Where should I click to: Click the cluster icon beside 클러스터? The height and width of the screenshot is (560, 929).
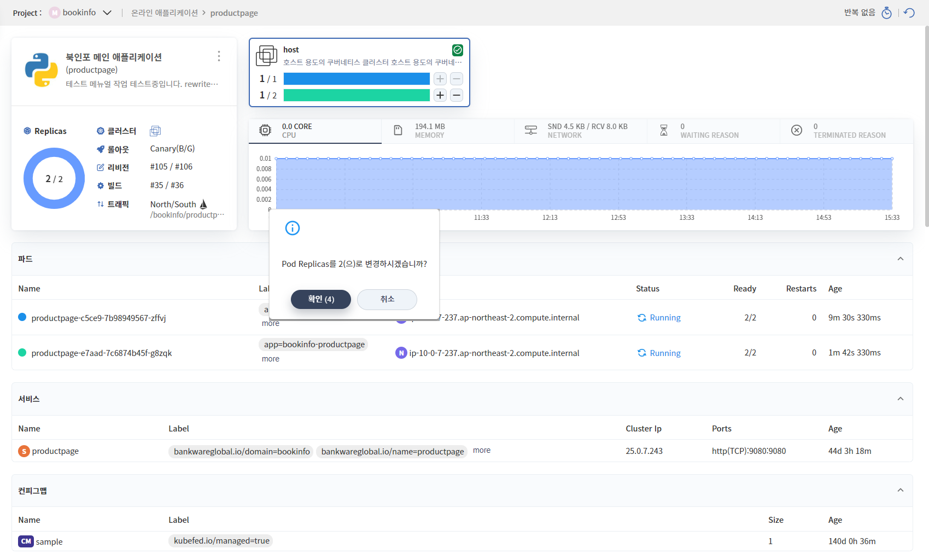[155, 131]
